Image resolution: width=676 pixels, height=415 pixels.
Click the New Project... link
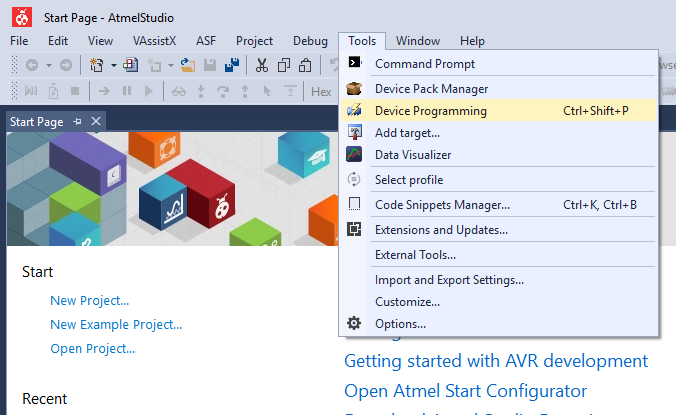tap(90, 301)
